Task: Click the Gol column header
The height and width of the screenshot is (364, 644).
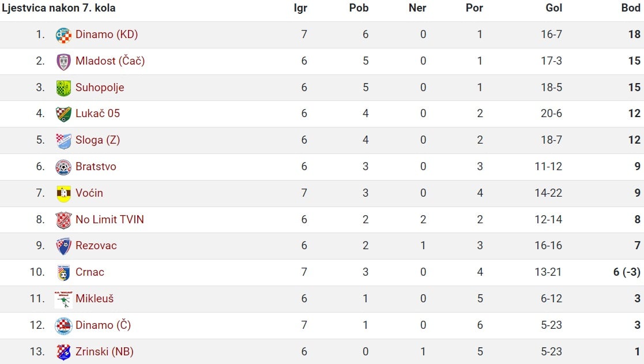Action: (553, 8)
